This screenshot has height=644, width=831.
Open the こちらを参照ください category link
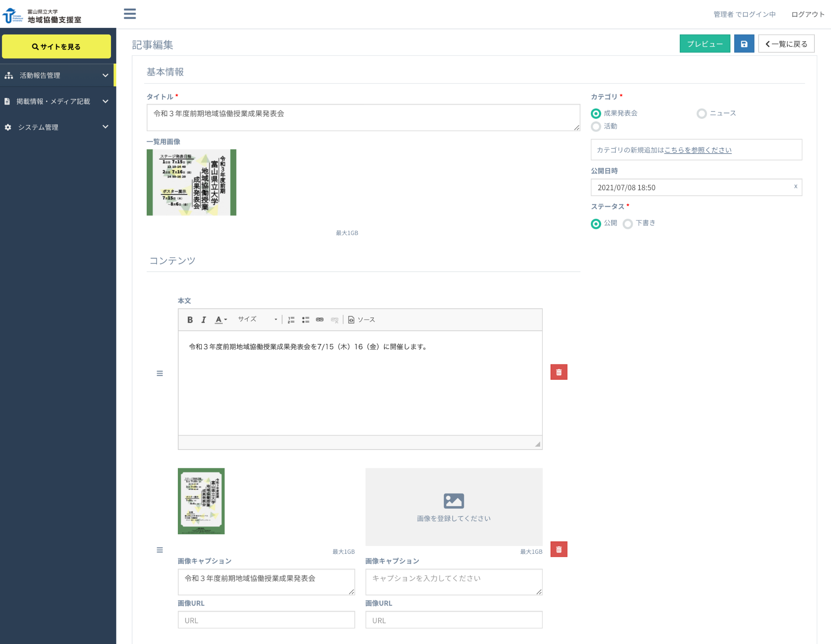[x=698, y=150]
